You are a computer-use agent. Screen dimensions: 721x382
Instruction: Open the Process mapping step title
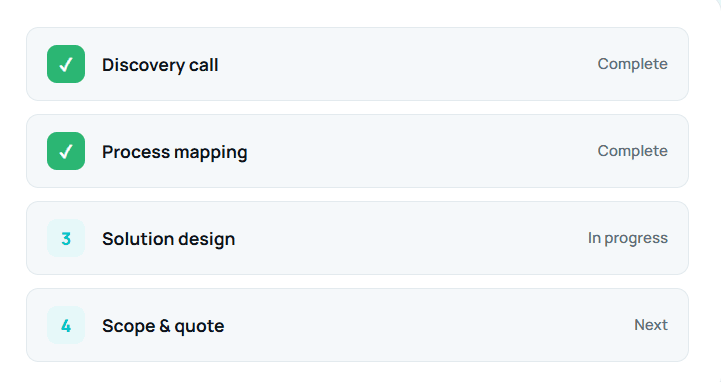tap(175, 152)
